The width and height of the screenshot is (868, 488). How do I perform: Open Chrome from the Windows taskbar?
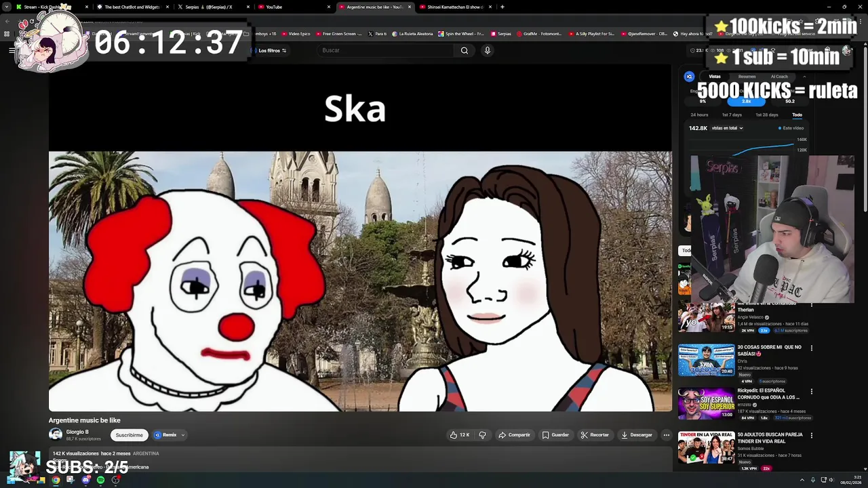pos(56,480)
